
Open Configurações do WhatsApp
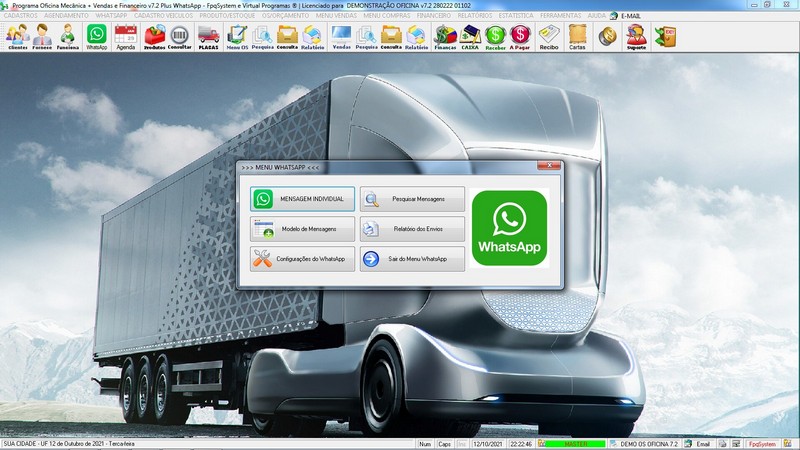(x=302, y=259)
